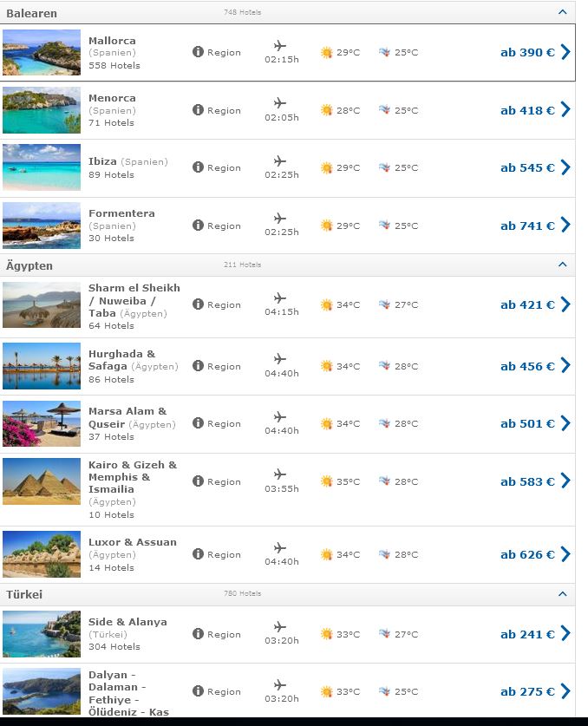Click the blue arrow next to ab 741 €
The height and width of the screenshot is (726, 588).
coord(565,225)
